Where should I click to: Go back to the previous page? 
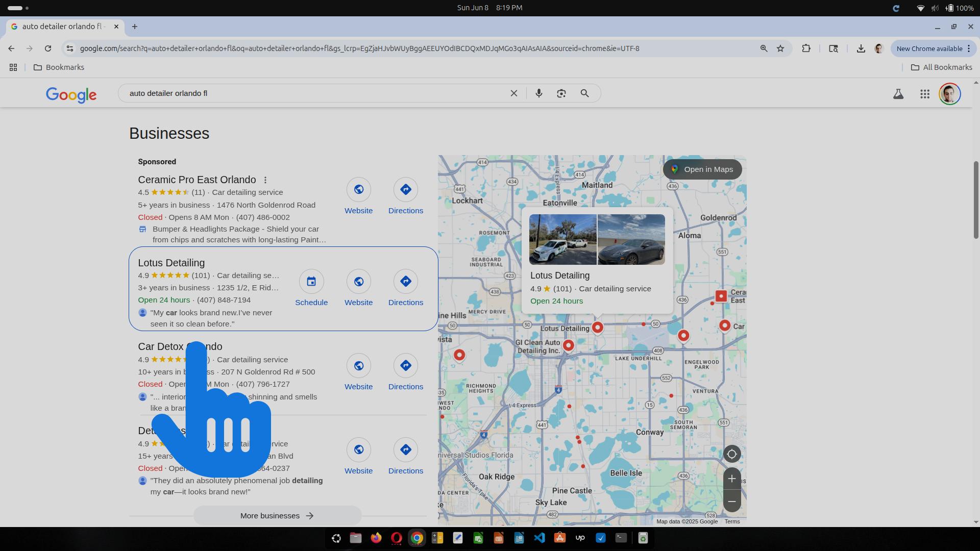coord(11,48)
